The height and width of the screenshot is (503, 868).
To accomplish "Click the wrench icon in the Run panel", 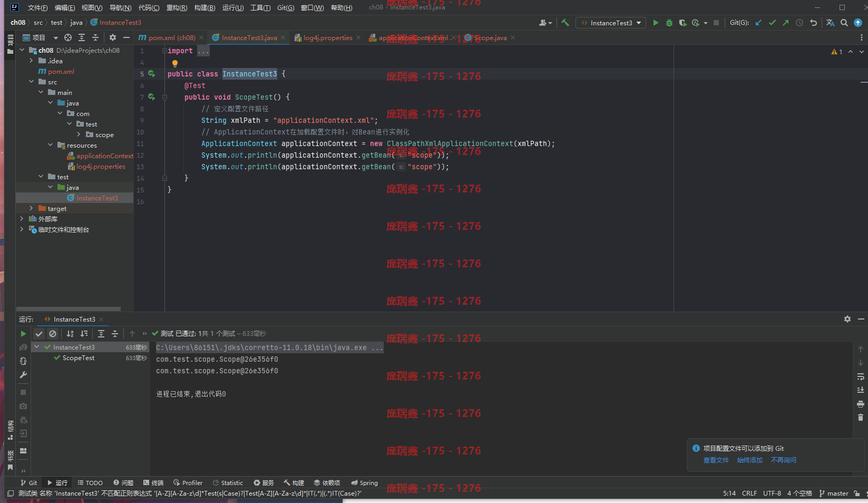I will click(x=23, y=375).
